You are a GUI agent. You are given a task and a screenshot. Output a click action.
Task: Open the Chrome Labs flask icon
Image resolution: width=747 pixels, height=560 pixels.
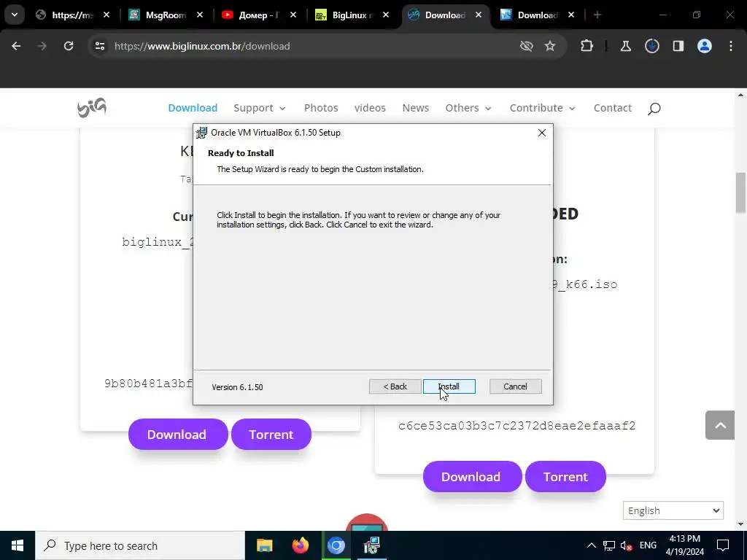point(625,46)
